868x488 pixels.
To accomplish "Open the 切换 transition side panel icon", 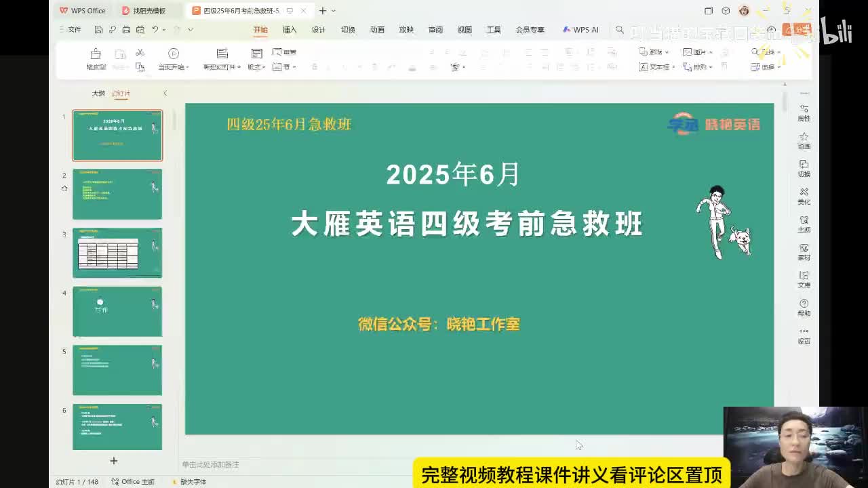I will (x=804, y=168).
